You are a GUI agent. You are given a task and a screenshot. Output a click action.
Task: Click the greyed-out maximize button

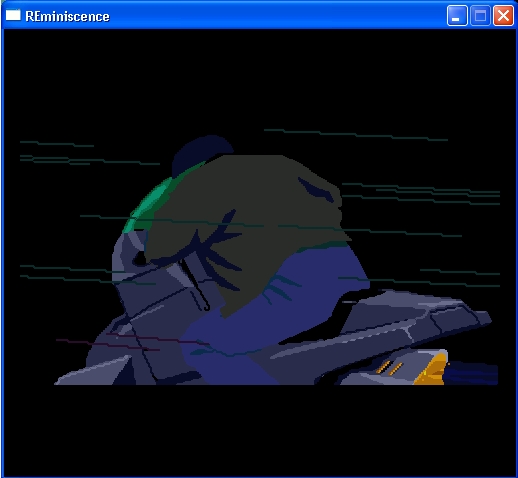pyautogui.click(x=480, y=15)
